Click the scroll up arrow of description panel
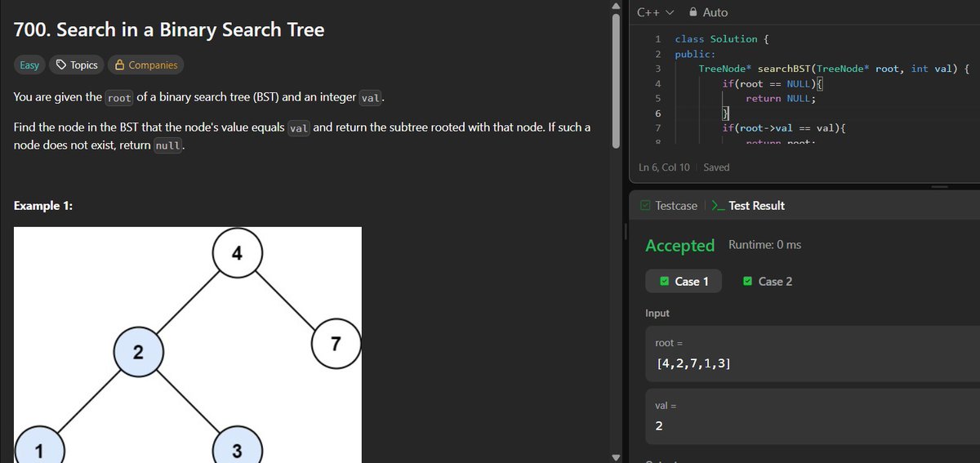This screenshot has height=463, width=980. pos(617,7)
